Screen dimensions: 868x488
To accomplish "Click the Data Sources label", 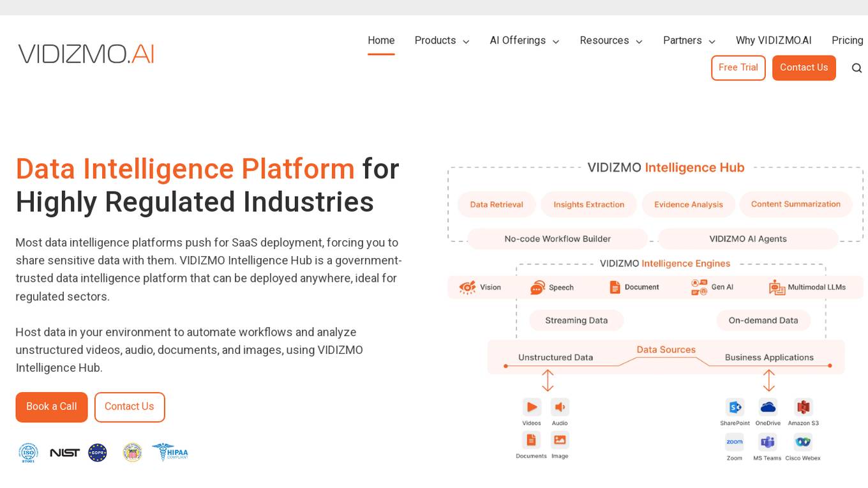I will pyautogui.click(x=666, y=350).
